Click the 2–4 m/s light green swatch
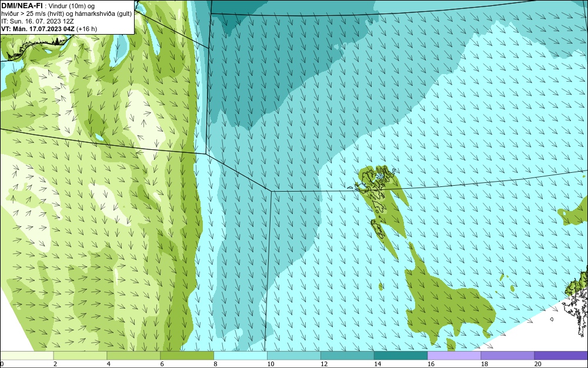Image resolution: width=588 pixels, height=368 pixels. click(80, 355)
